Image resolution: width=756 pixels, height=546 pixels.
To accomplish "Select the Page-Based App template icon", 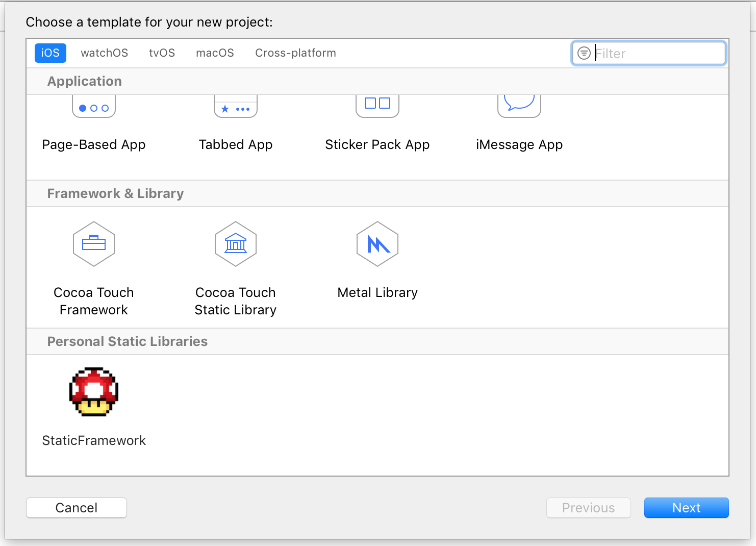I will [x=94, y=106].
